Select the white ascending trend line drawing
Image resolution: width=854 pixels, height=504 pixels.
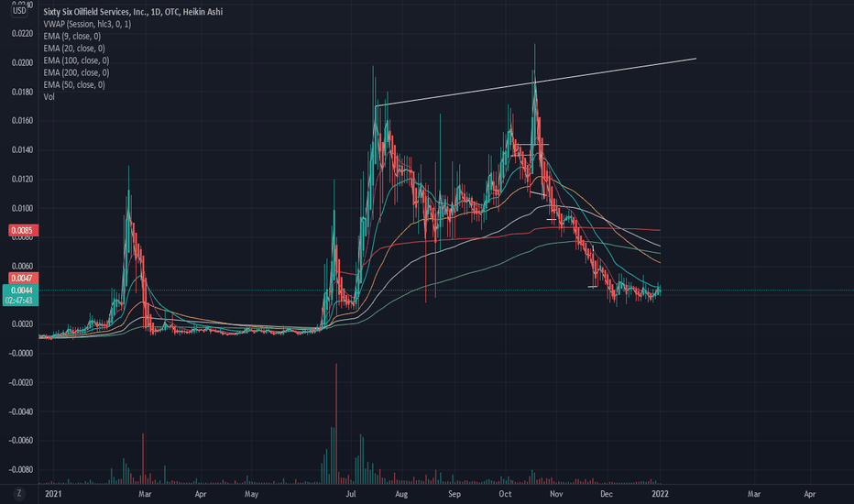tap(536, 82)
